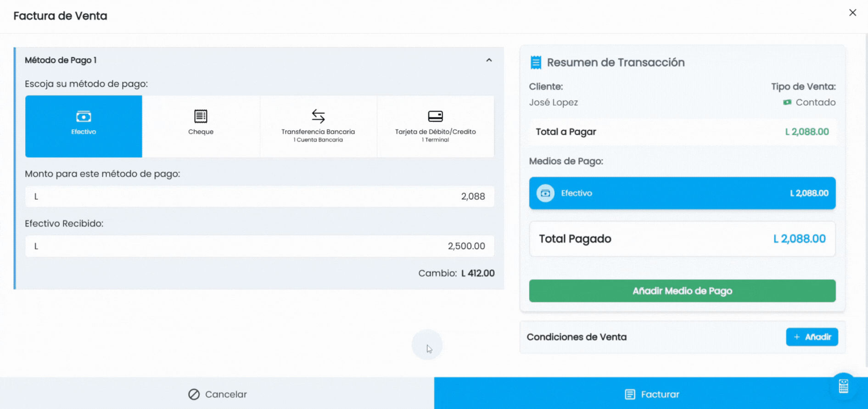Click Facturar to issue invoice

651,394
